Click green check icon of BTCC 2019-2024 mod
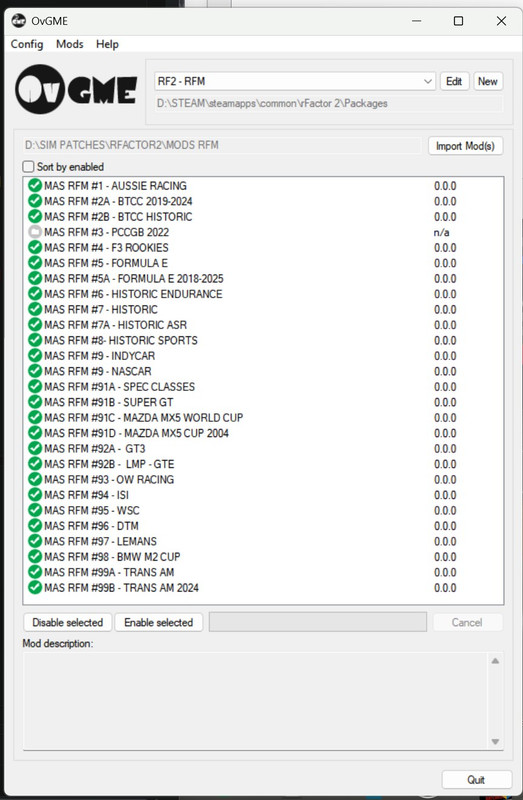523x800 pixels. click(x=35, y=201)
